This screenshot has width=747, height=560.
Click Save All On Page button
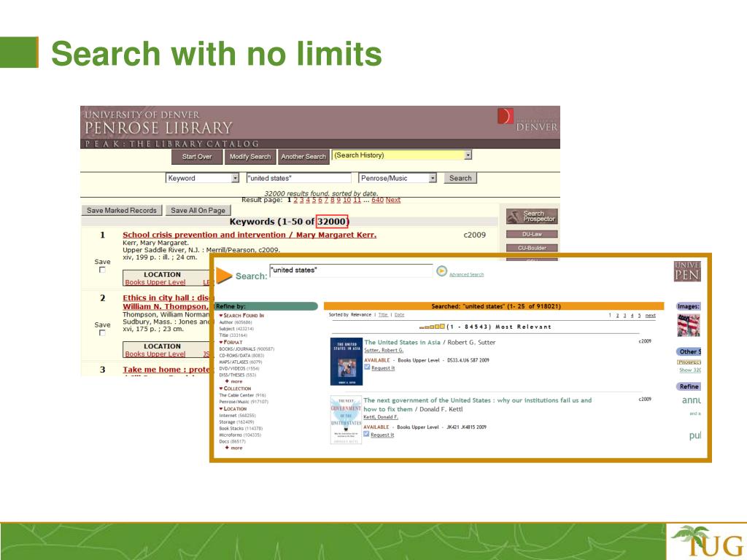pyautogui.click(x=198, y=211)
